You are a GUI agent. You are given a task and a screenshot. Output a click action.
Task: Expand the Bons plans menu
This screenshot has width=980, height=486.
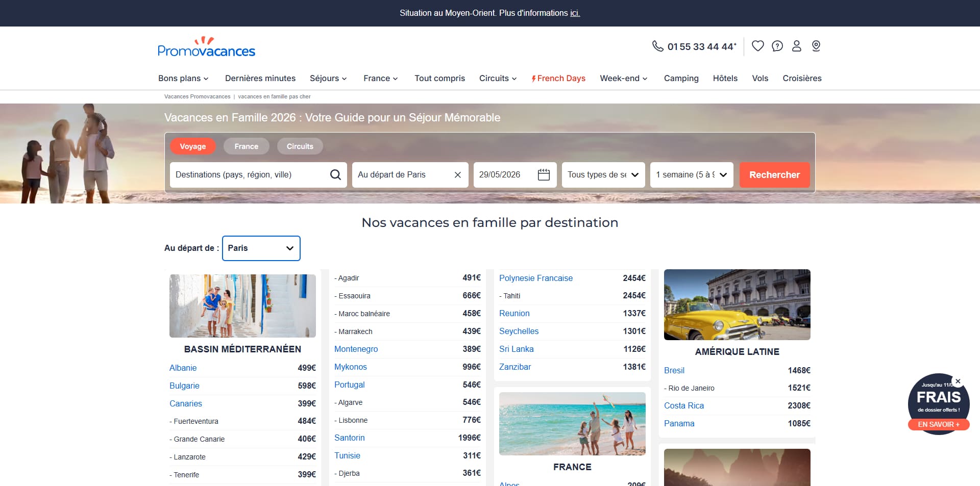pos(183,78)
